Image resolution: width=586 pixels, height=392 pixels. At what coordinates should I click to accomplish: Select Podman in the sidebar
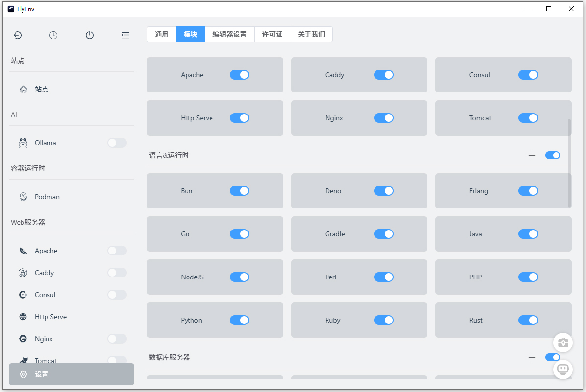pos(47,196)
